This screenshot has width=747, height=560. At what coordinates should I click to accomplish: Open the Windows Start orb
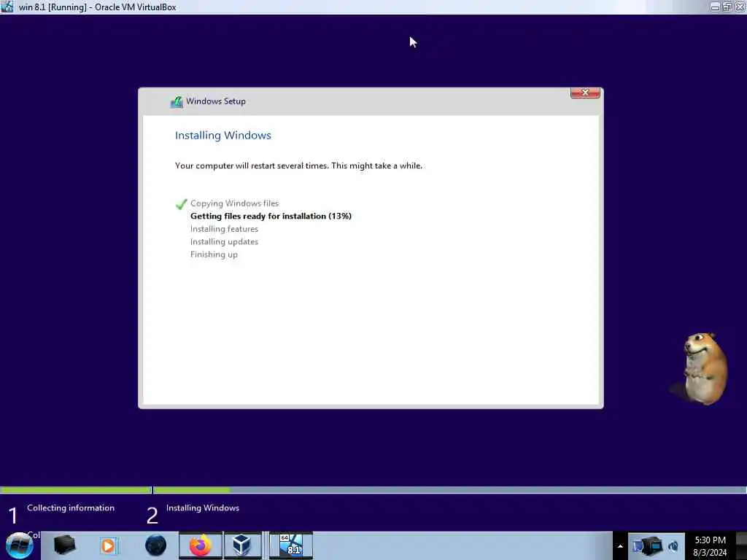(19, 545)
